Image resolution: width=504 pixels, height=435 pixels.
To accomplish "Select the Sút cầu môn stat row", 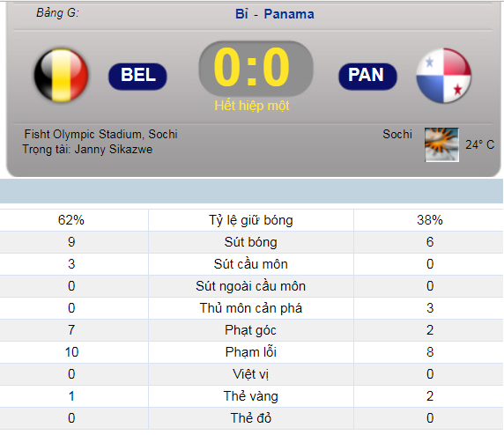I will 251,264.
